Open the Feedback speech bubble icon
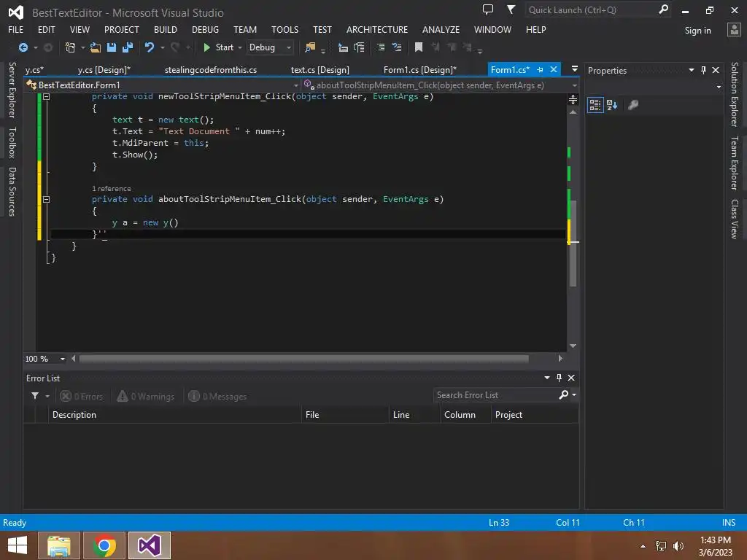 tap(488, 9)
